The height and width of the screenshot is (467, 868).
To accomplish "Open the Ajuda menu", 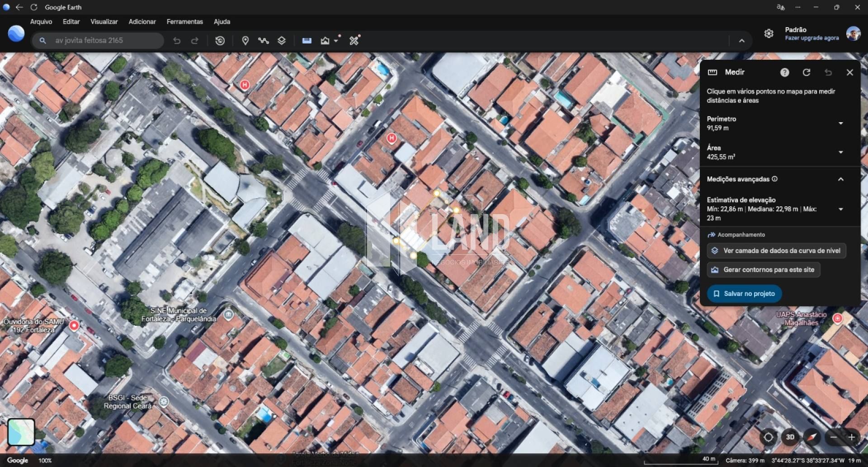I will pos(222,22).
